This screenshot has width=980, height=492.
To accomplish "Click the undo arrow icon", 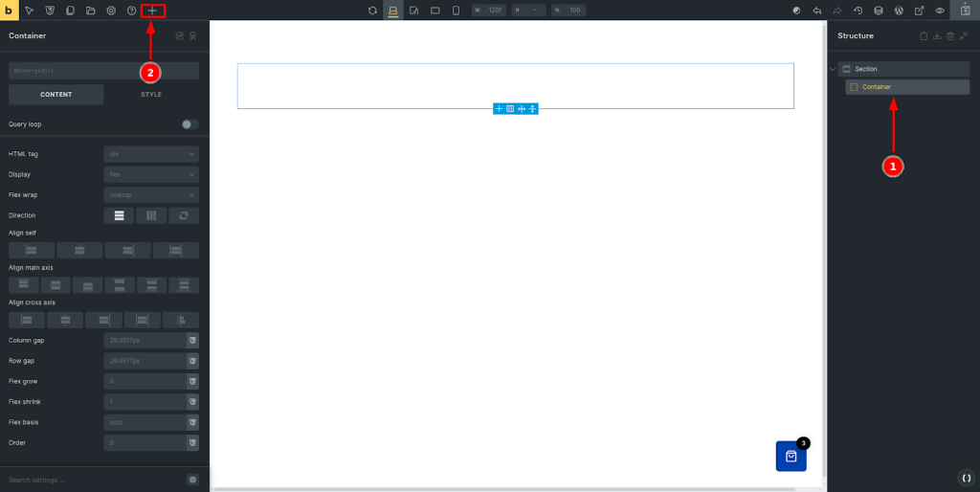I will (x=816, y=11).
